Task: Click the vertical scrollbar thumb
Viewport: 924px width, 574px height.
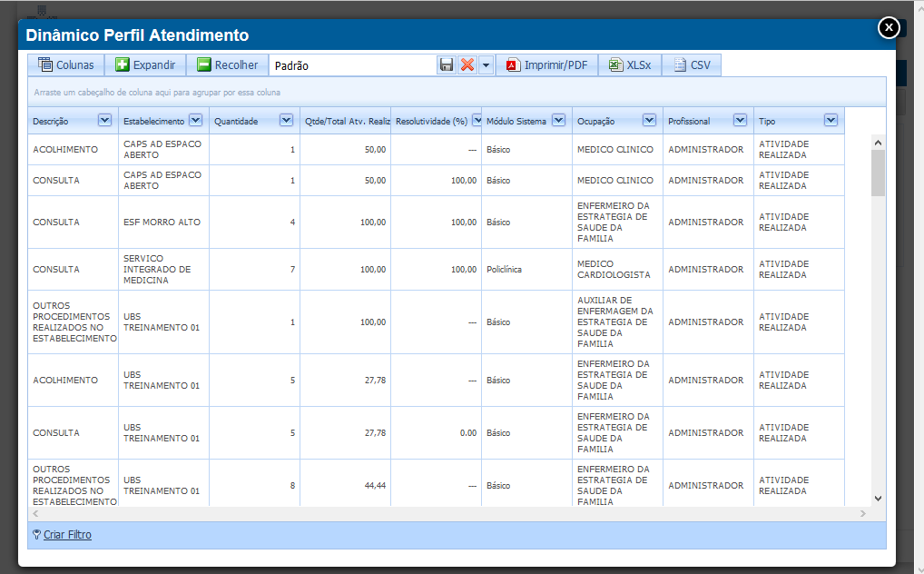Action: pyautogui.click(x=878, y=173)
